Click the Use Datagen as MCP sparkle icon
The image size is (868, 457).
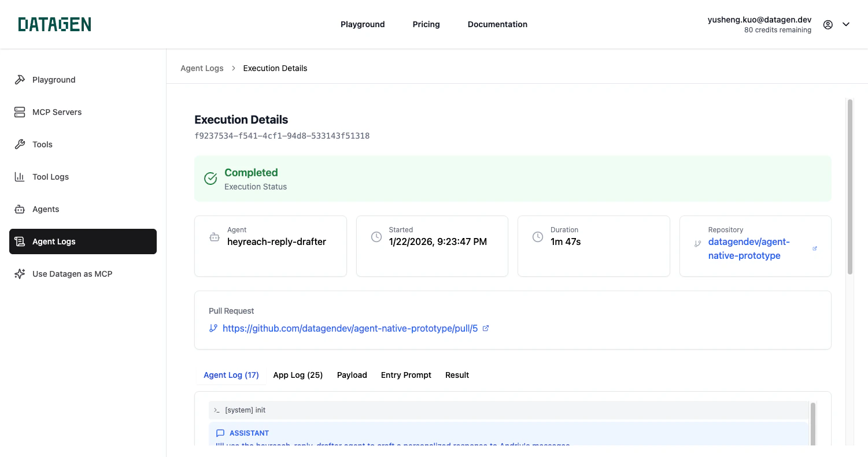click(x=19, y=273)
